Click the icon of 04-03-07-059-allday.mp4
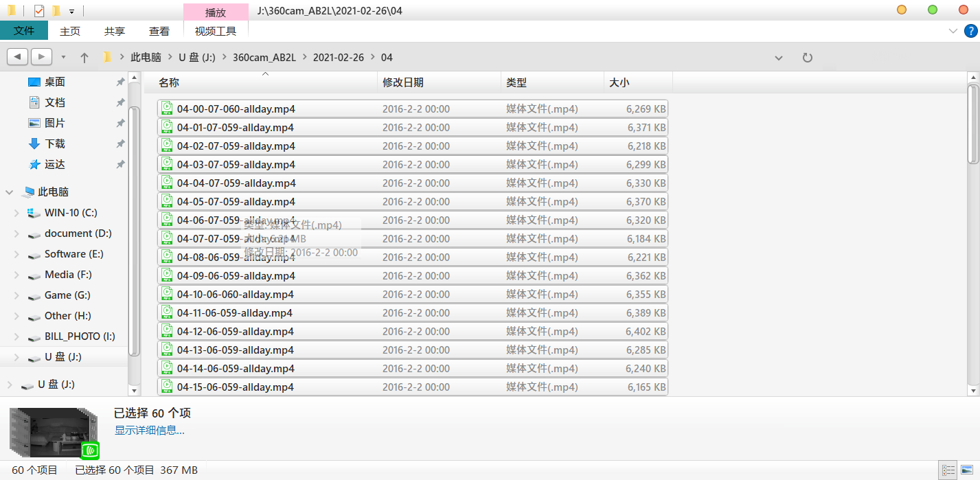Screen dimensions: 980x480 167,164
